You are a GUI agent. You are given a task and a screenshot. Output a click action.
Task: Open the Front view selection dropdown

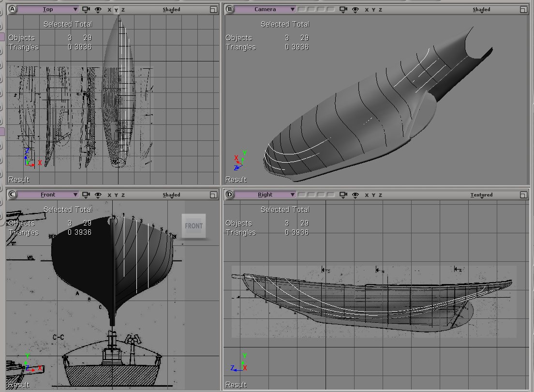(x=48, y=195)
